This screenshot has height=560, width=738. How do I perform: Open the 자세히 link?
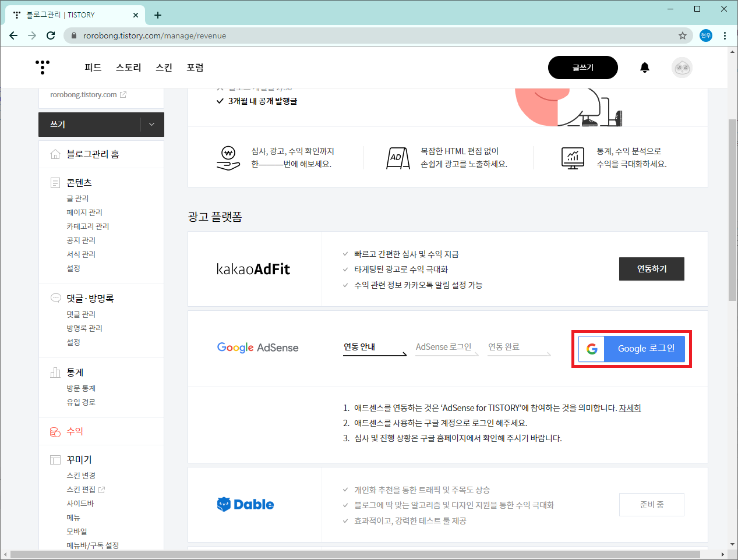point(630,408)
